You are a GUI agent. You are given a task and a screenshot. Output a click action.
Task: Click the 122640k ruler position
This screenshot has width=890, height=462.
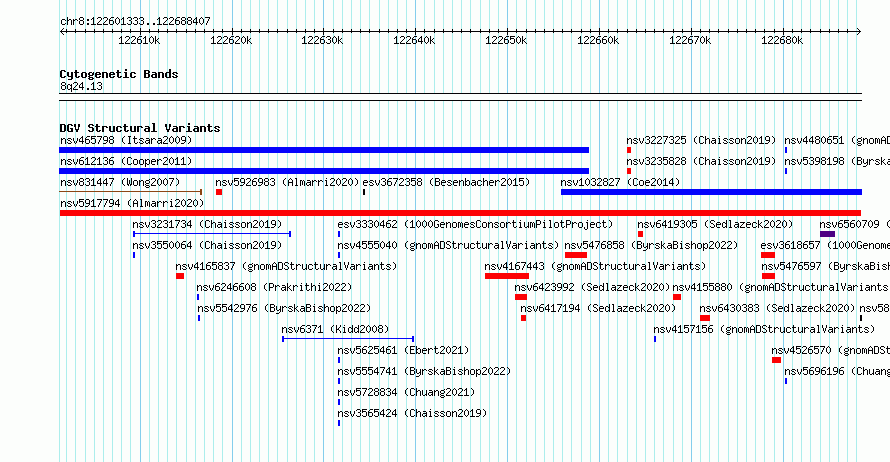point(414,40)
